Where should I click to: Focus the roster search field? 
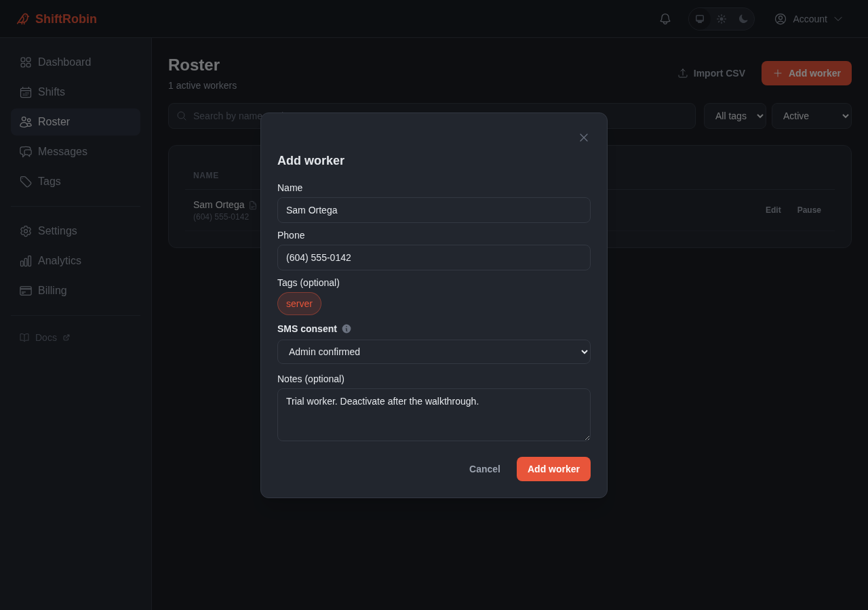pyautogui.click(x=432, y=116)
